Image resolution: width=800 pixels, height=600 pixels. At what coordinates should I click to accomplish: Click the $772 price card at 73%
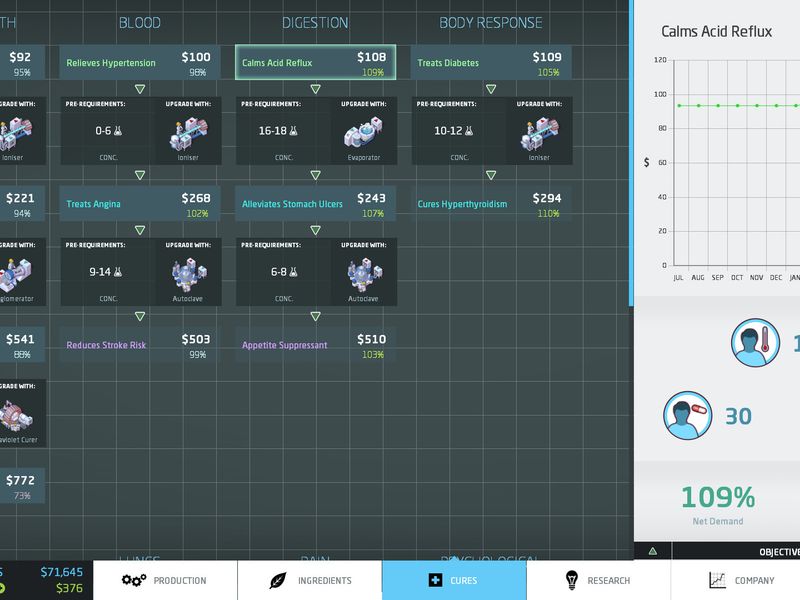point(22,486)
